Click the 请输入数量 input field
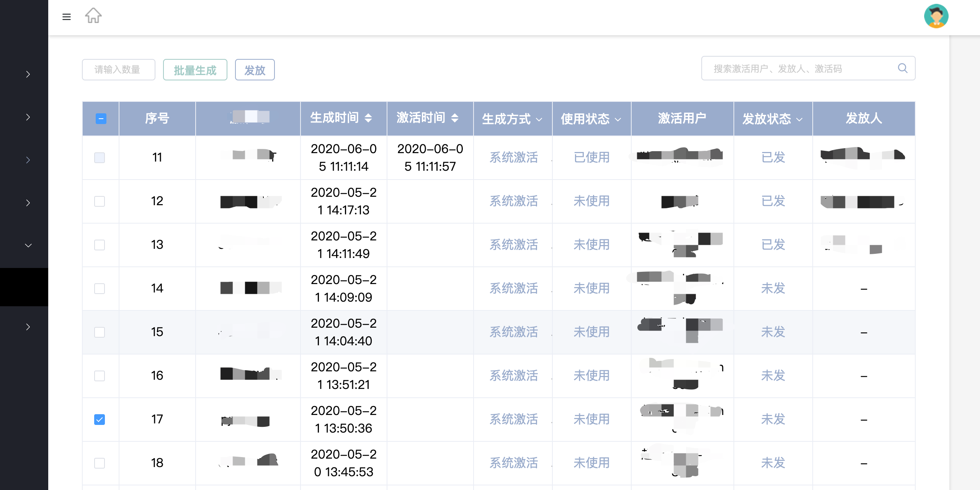 (x=118, y=69)
